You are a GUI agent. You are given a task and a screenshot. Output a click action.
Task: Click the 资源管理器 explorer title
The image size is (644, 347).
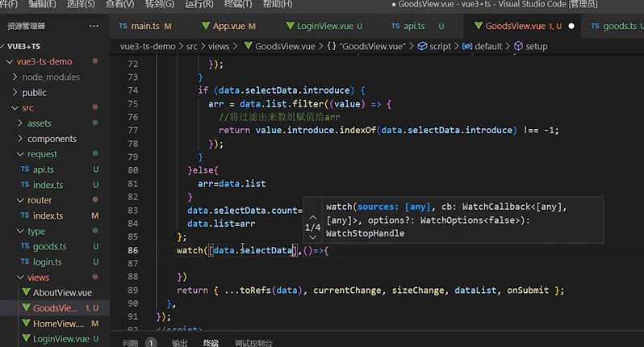[26, 26]
